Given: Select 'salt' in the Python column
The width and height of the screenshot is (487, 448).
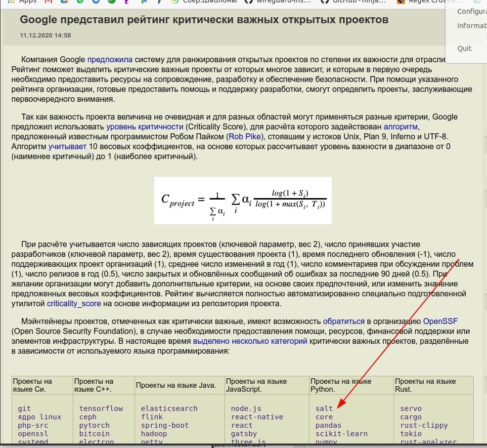Looking at the screenshot, I should pos(324,408).
